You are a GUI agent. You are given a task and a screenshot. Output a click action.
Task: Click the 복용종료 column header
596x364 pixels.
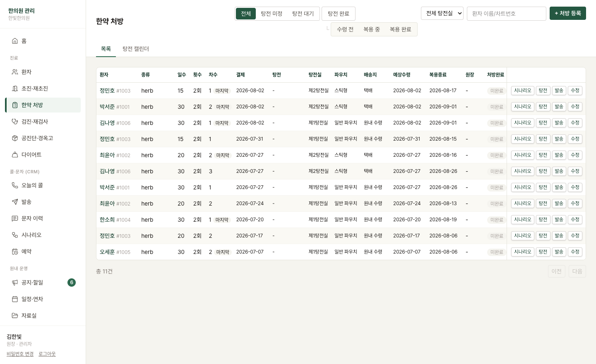point(438,75)
